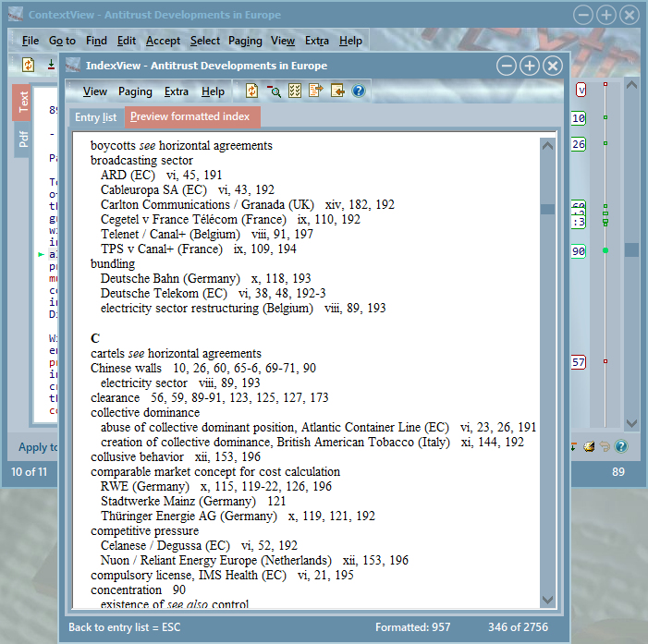Click 'Back to entry list = ESC' status text

click(x=125, y=627)
